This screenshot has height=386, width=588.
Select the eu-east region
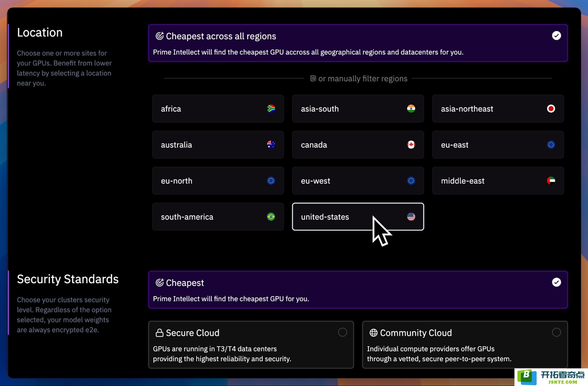click(498, 145)
